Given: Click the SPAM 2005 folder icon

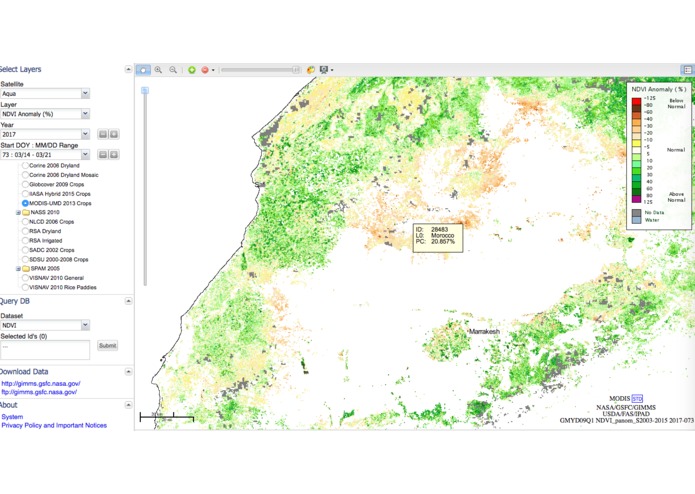Looking at the screenshot, I should [26, 269].
